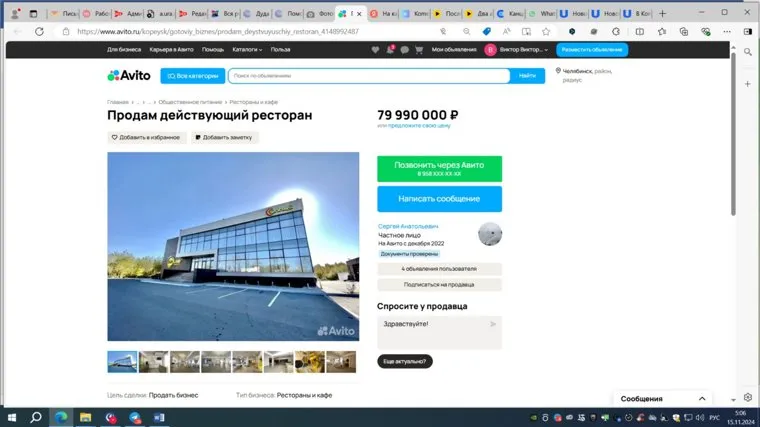Select the first building thumbnail in gallery
Viewport: 760px width, 427px height.
(122, 361)
